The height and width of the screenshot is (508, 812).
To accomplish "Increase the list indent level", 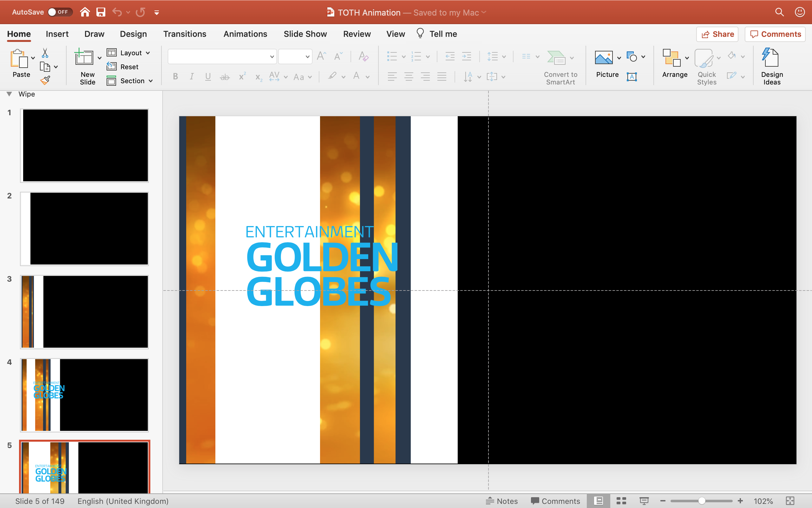I will click(x=466, y=57).
